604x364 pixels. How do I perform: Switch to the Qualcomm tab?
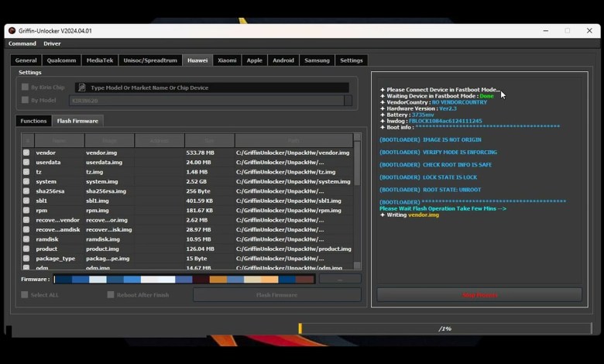click(61, 60)
